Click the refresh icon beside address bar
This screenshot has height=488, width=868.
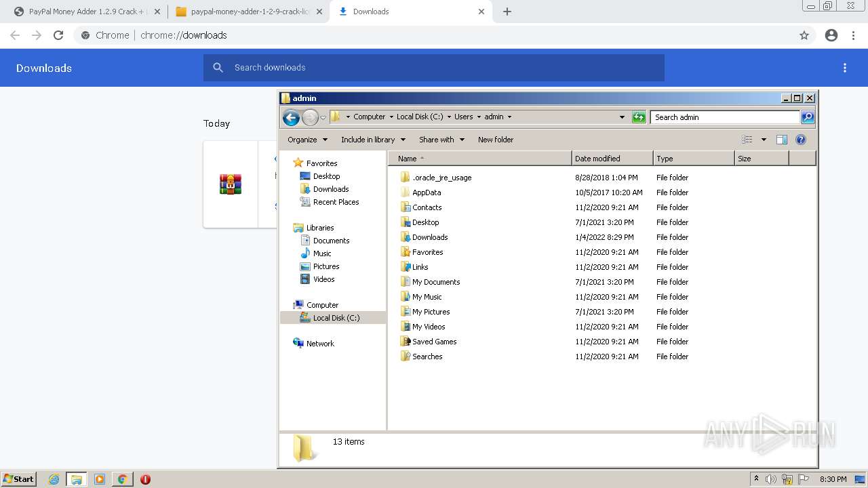[639, 117]
